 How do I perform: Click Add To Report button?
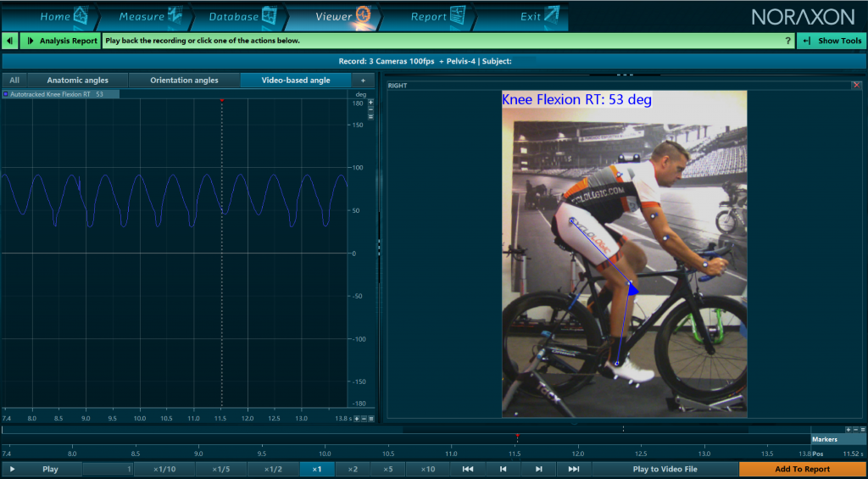click(x=802, y=469)
